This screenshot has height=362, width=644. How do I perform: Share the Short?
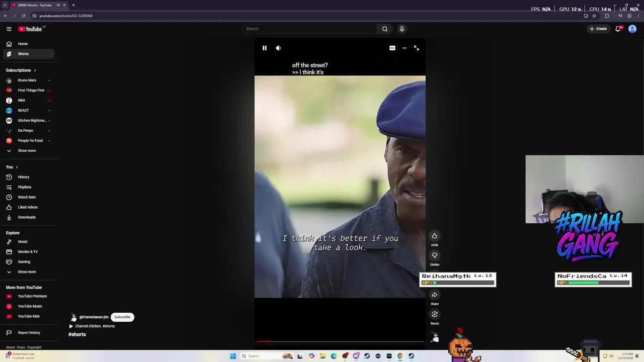tap(435, 295)
